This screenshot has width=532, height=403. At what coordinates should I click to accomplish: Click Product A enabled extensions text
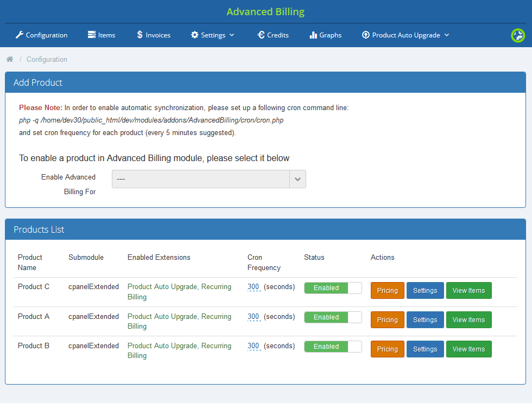(179, 321)
